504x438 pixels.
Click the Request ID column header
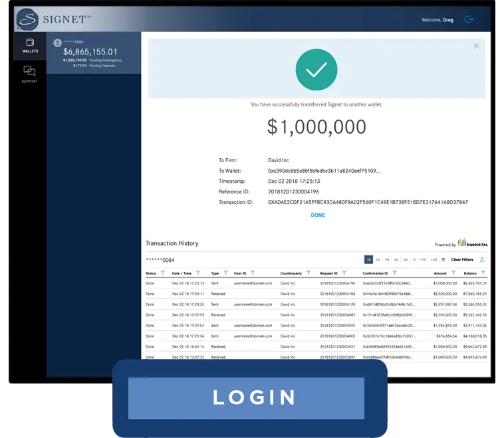pos(328,273)
